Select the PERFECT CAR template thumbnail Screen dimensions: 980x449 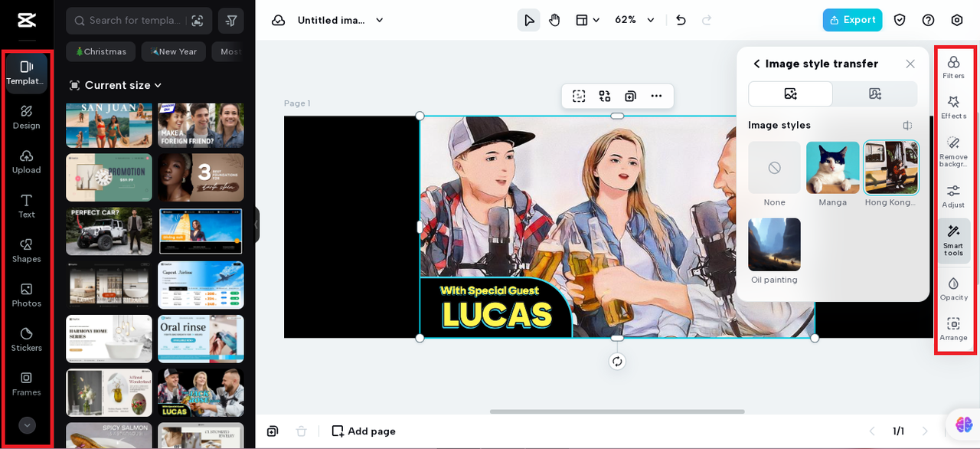[x=109, y=231]
